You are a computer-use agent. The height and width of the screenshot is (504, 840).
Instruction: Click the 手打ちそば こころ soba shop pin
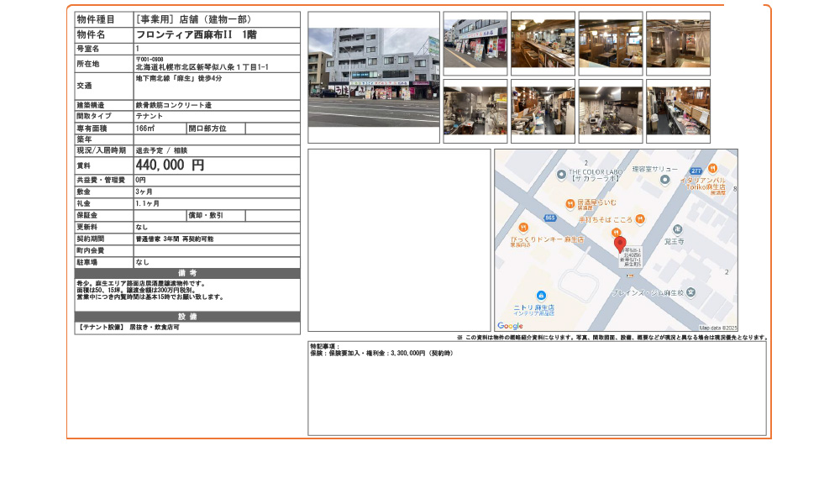click(640, 219)
